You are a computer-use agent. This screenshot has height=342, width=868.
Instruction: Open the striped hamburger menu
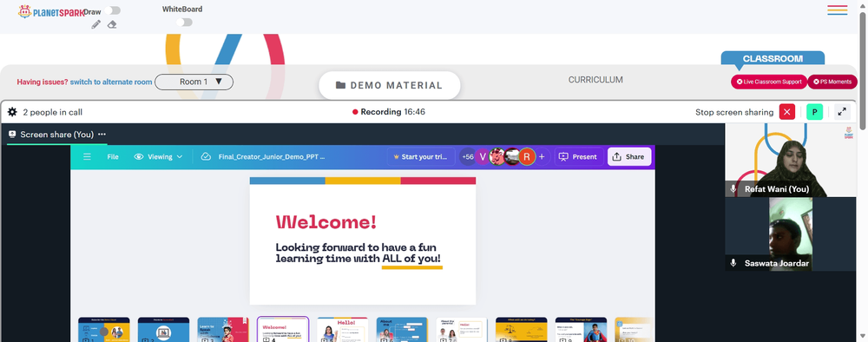[837, 10]
